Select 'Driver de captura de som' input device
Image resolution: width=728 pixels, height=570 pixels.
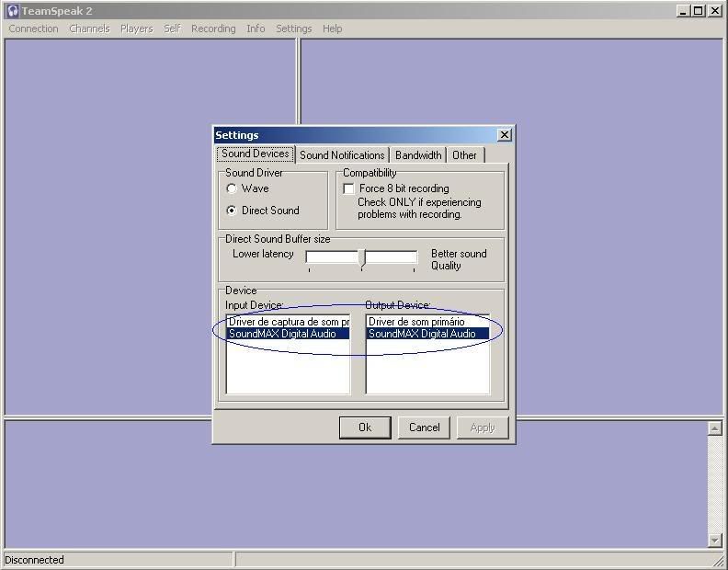point(289,322)
